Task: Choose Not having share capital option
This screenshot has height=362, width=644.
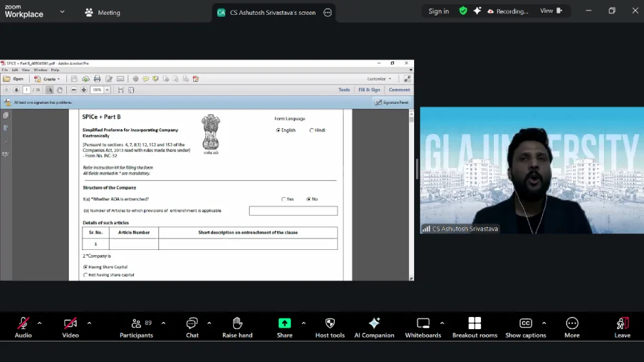Action: click(x=86, y=275)
